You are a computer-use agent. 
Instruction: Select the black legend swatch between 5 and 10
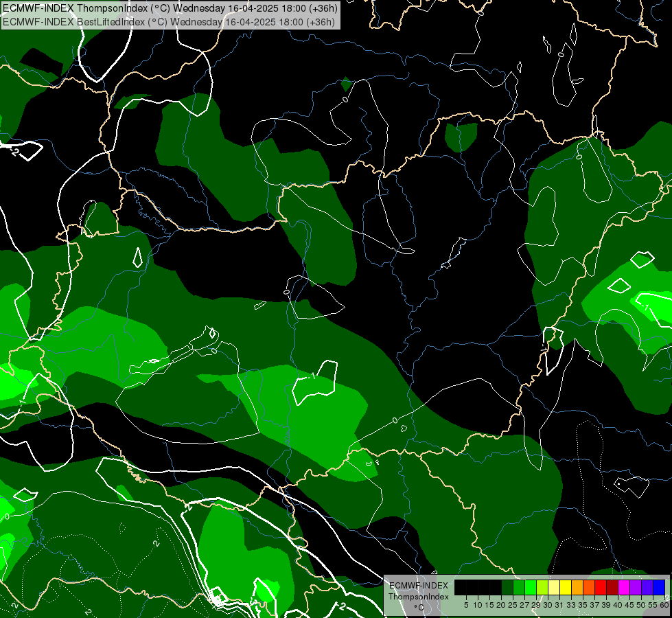point(472,588)
